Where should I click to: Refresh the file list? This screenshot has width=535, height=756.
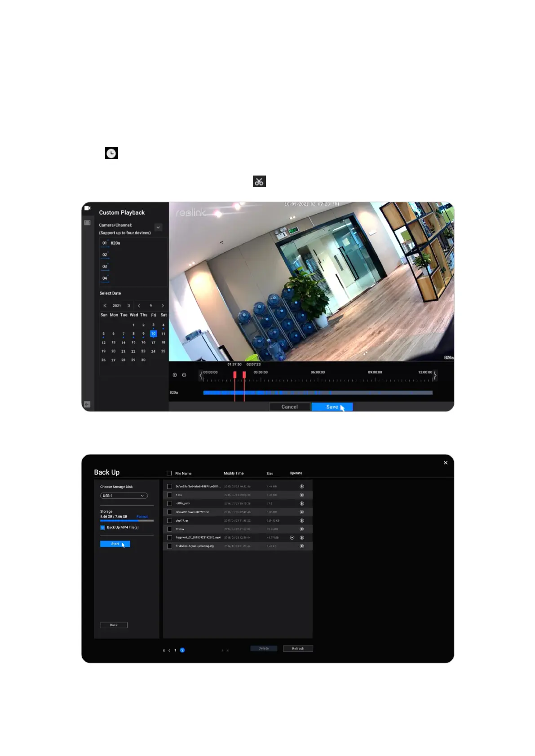[x=298, y=649]
